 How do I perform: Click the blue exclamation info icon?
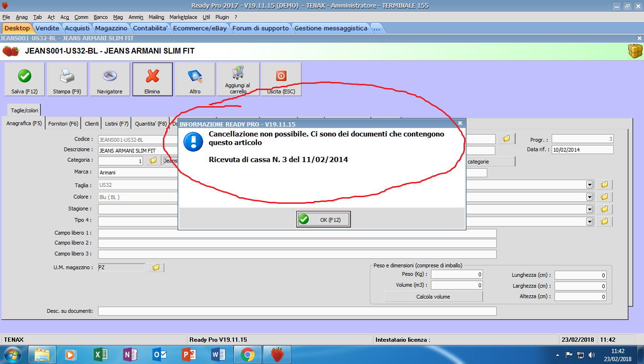pos(193,142)
